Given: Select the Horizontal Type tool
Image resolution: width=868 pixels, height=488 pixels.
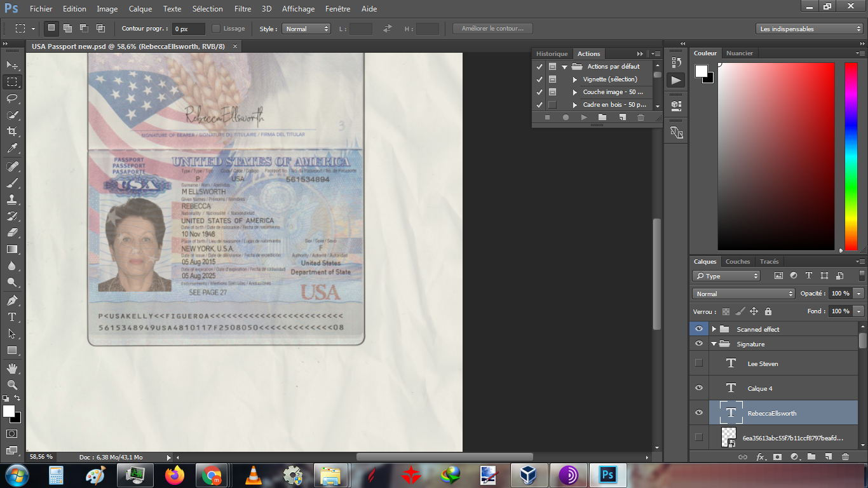Looking at the screenshot, I should (x=12, y=316).
